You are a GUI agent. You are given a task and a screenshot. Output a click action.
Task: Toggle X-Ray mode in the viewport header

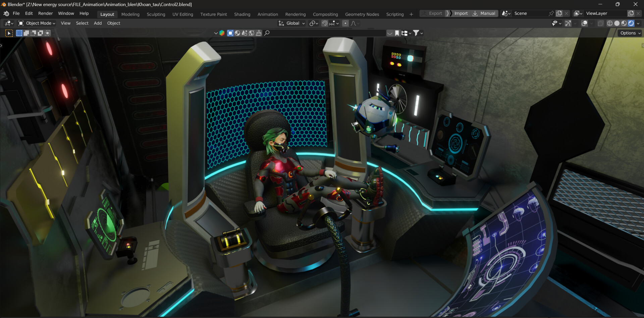tap(600, 23)
